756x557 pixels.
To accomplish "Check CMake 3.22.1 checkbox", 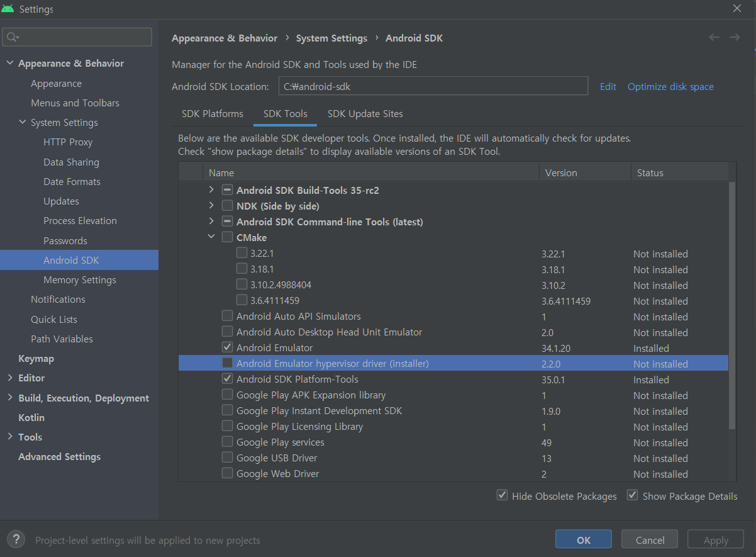I will (242, 253).
